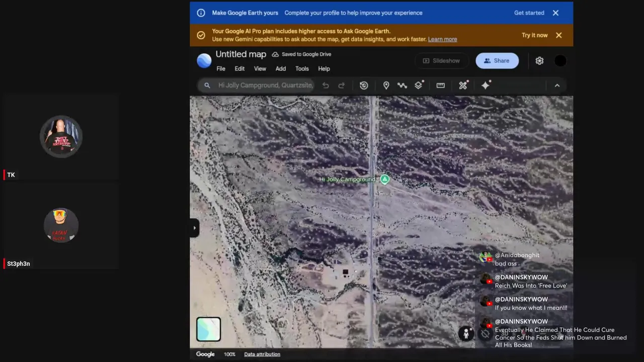Open the Google account avatar
Image resolution: width=644 pixels, height=362 pixels.
tap(560, 61)
